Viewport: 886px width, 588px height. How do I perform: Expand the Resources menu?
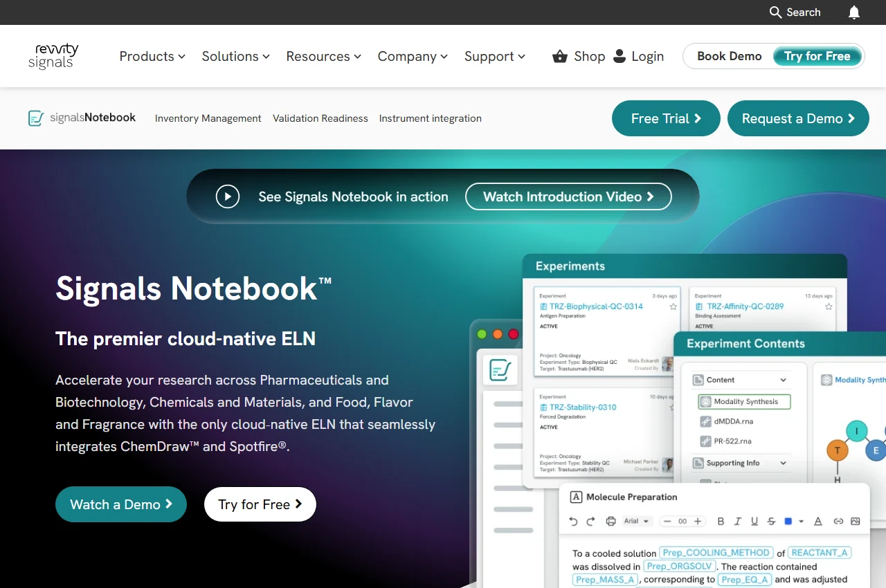click(x=324, y=57)
